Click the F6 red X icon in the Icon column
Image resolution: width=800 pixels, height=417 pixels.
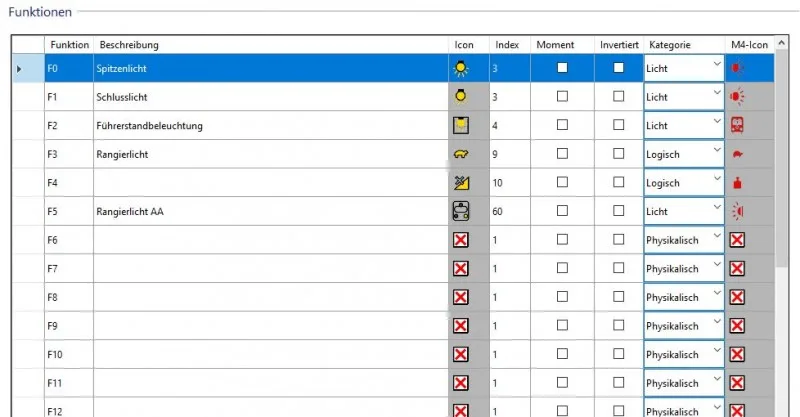461,239
